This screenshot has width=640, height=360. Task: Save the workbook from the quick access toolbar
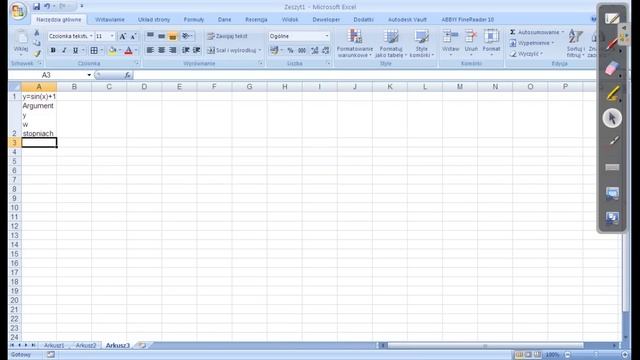pos(36,7)
